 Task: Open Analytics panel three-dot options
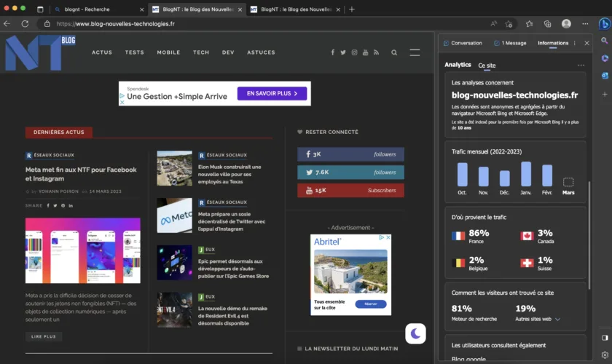tap(581, 65)
